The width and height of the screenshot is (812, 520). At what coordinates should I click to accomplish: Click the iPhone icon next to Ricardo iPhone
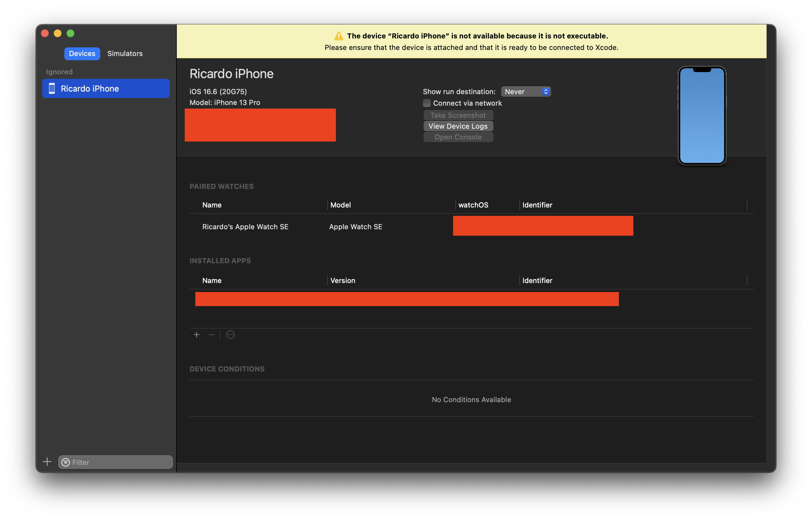tap(52, 88)
